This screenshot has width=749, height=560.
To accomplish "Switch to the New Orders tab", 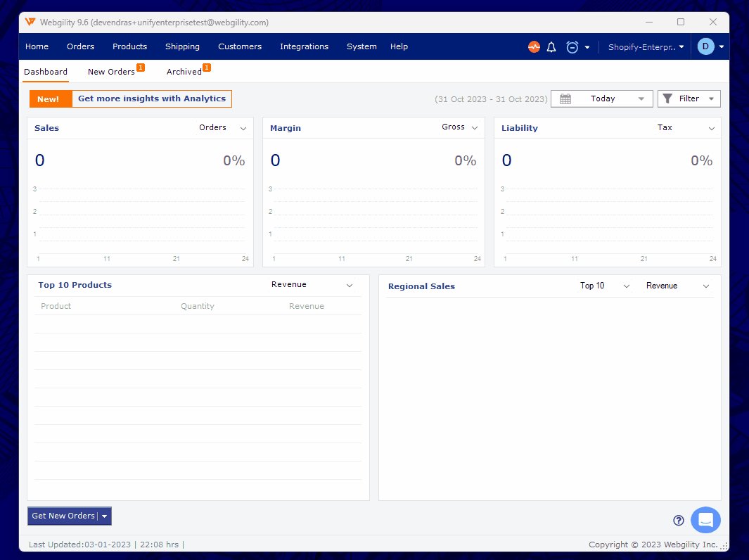I will click(x=111, y=72).
